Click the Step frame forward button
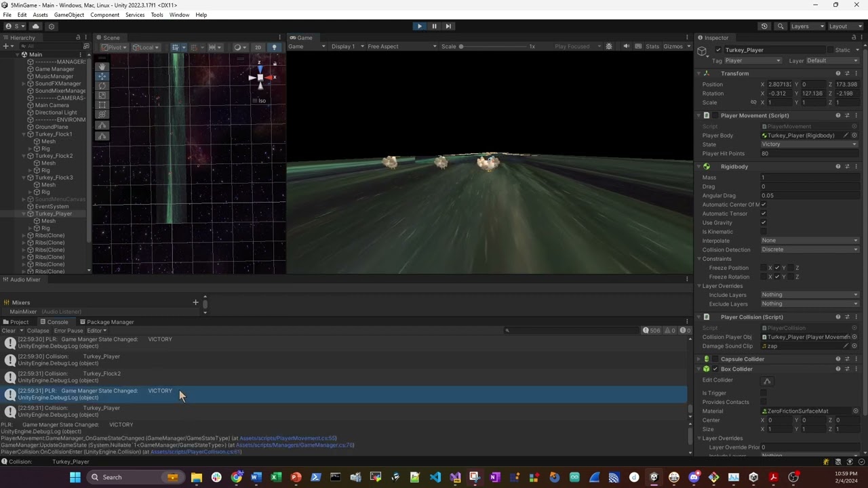Image resolution: width=868 pixels, height=488 pixels. [448, 26]
